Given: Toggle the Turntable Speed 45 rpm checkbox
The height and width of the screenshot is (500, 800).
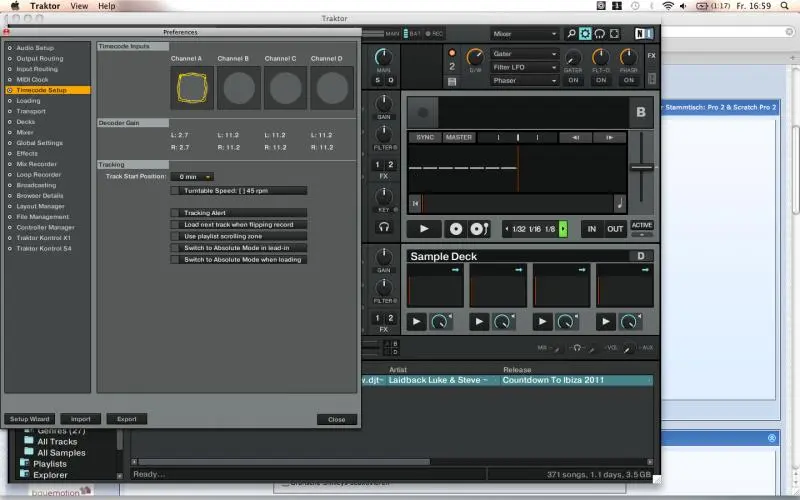Looking at the screenshot, I should tap(175, 190).
